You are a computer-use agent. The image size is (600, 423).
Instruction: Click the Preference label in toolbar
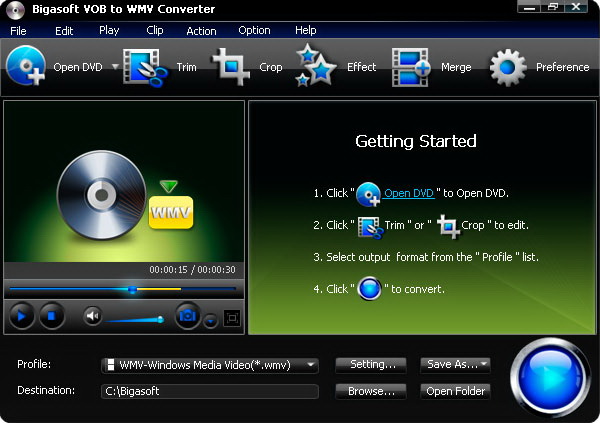tap(562, 67)
